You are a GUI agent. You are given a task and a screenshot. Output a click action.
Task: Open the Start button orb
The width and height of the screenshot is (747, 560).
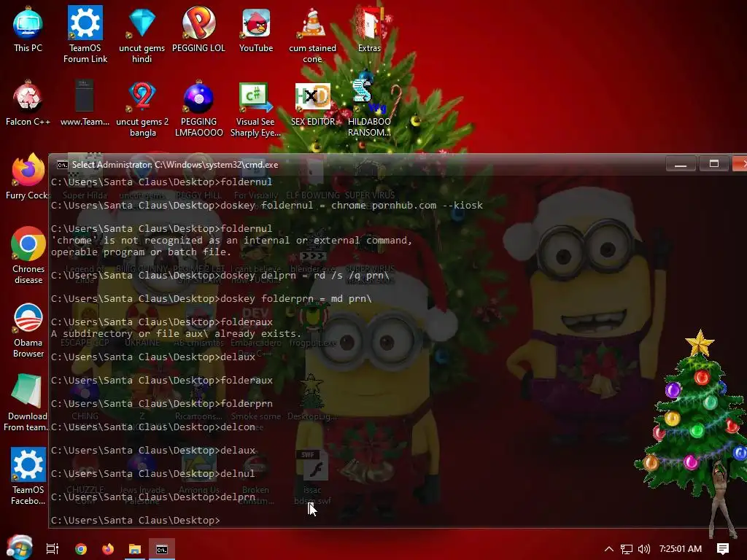[19, 548]
